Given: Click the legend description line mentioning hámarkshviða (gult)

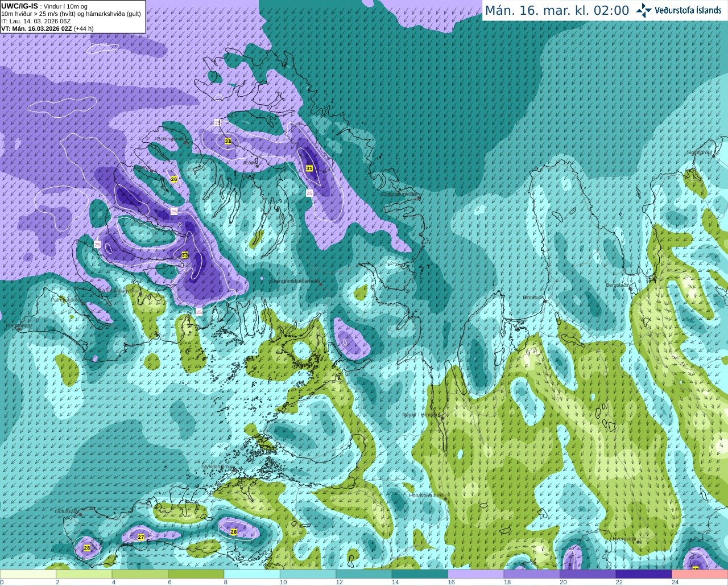Looking at the screenshot, I should tap(71, 14).
